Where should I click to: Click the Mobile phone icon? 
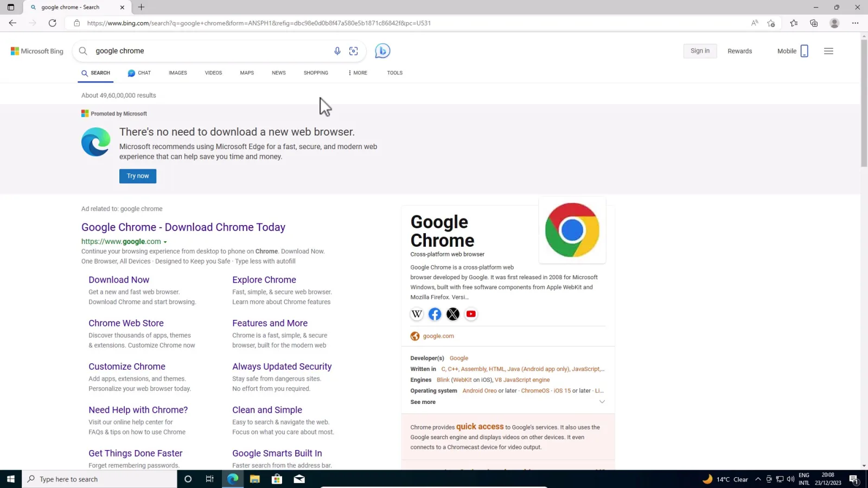[805, 51]
